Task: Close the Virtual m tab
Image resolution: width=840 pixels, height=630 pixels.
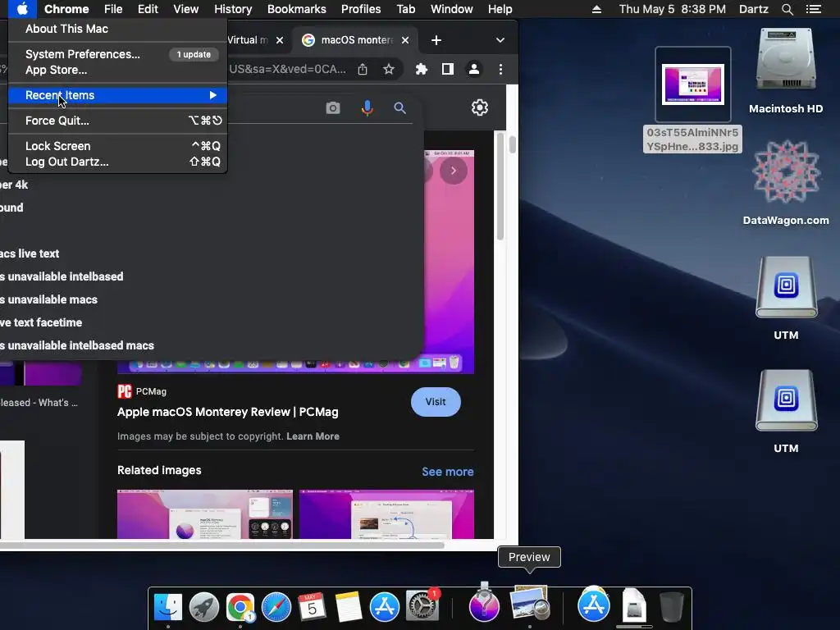Action: pyautogui.click(x=280, y=40)
